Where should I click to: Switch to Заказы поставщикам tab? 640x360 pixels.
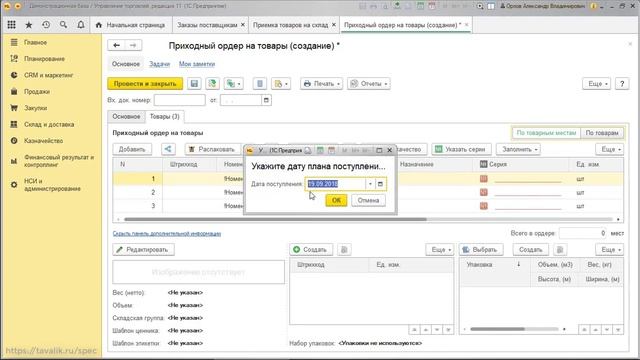[207, 25]
